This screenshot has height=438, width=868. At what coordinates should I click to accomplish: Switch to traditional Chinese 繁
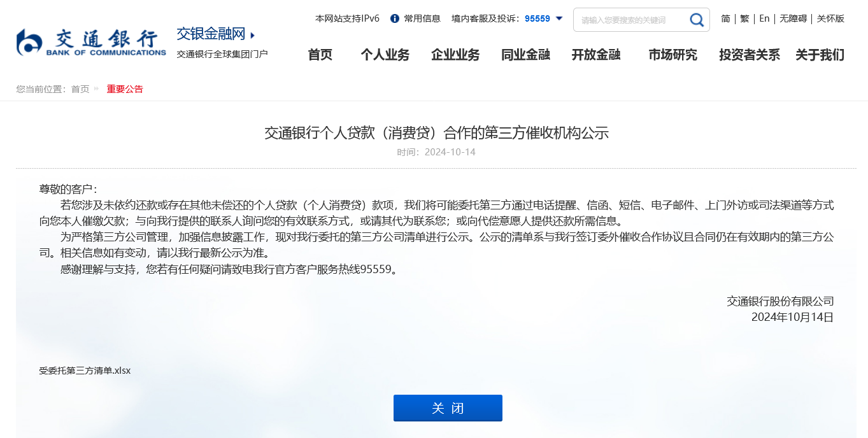(744, 18)
